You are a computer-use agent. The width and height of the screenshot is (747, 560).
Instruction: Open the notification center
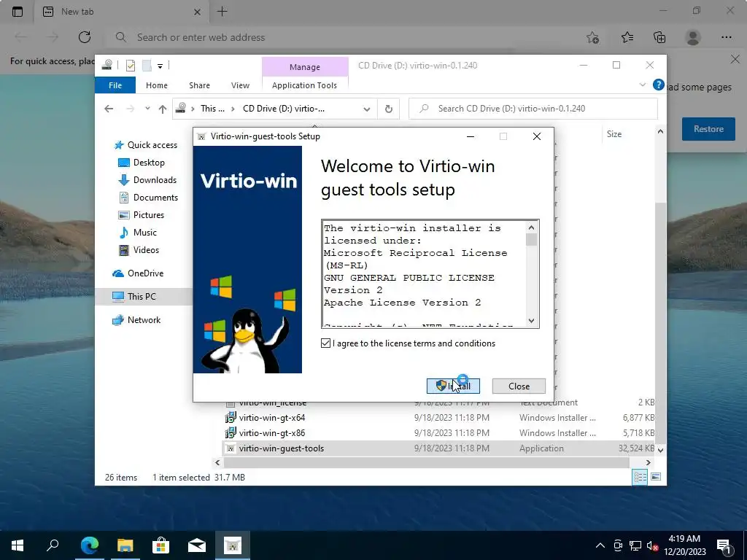tap(724, 545)
